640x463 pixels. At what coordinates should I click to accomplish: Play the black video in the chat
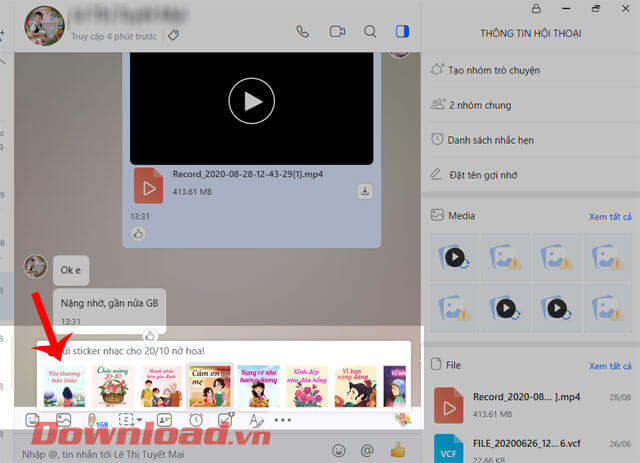coord(251,101)
